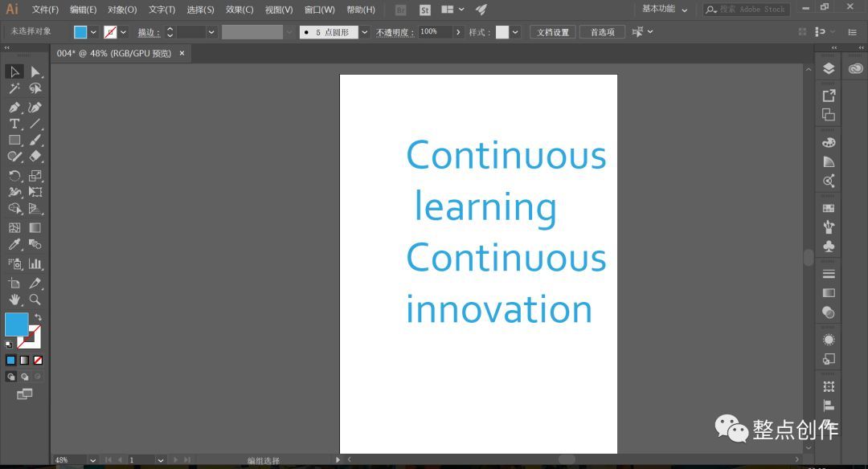
Task: Swap fill and stroke colors
Action: point(38,317)
